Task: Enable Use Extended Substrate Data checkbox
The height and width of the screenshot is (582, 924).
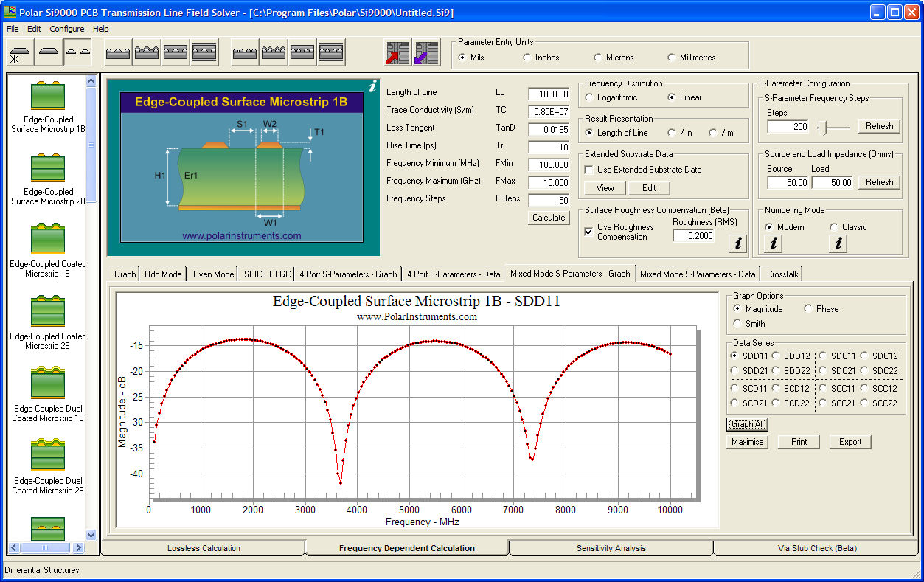Action: coord(589,170)
